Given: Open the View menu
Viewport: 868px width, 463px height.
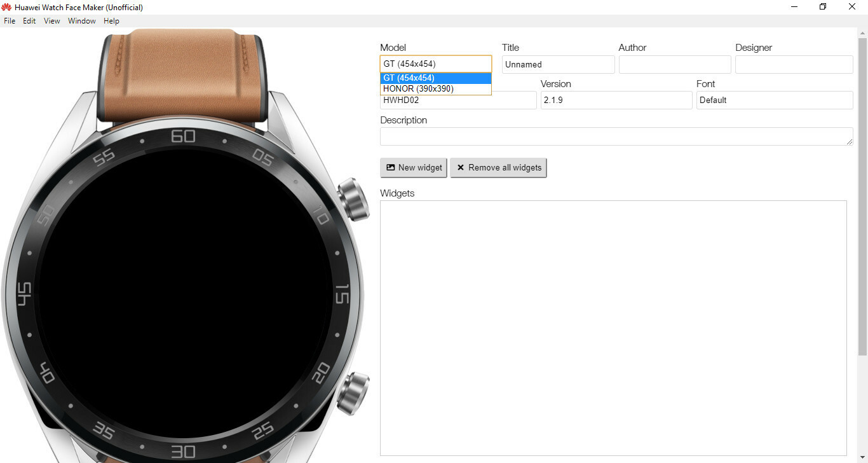Looking at the screenshot, I should pyautogui.click(x=52, y=21).
